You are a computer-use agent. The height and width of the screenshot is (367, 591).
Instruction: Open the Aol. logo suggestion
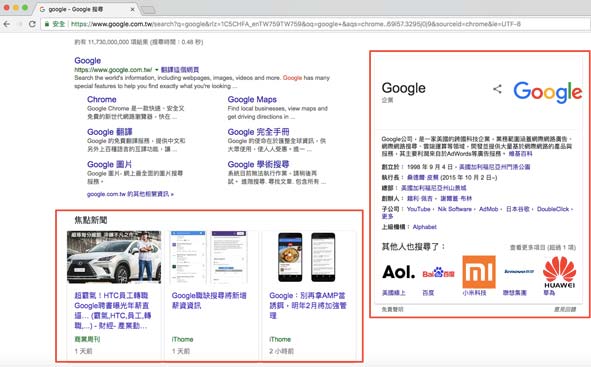coord(398,272)
